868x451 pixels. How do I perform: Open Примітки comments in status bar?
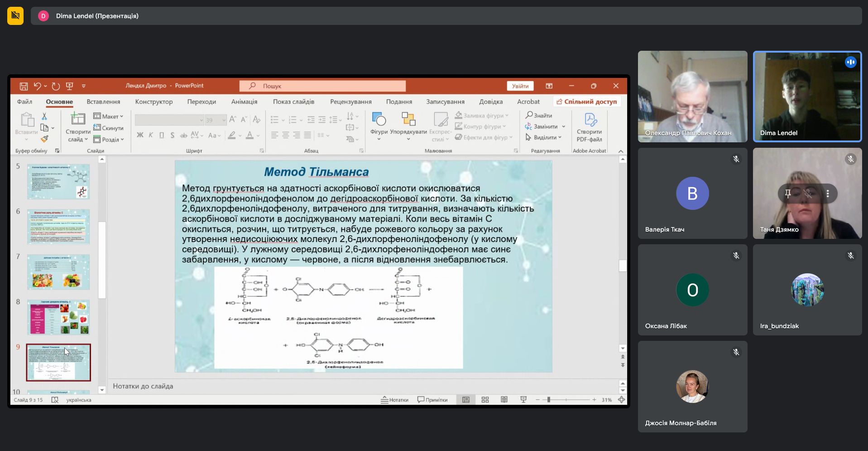(432, 400)
